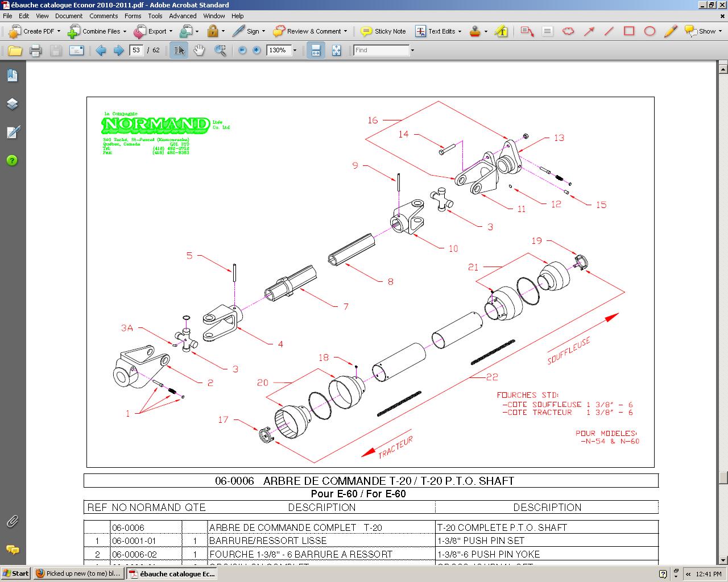
Task: Open the Comments panel
Action: tap(12, 550)
